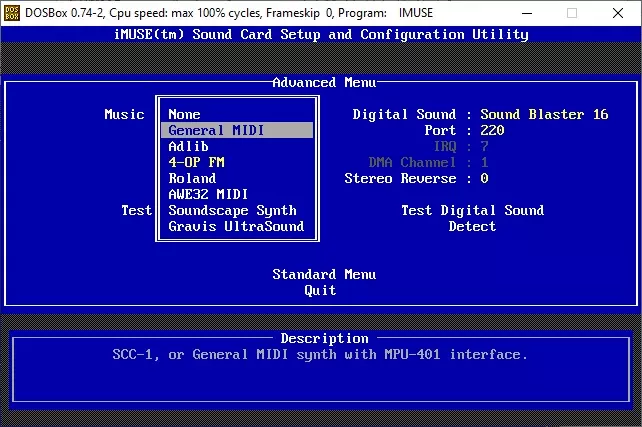The image size is (642, 427).
Task: Choose Gravis UltraSound option
Action: coord(236,226)
